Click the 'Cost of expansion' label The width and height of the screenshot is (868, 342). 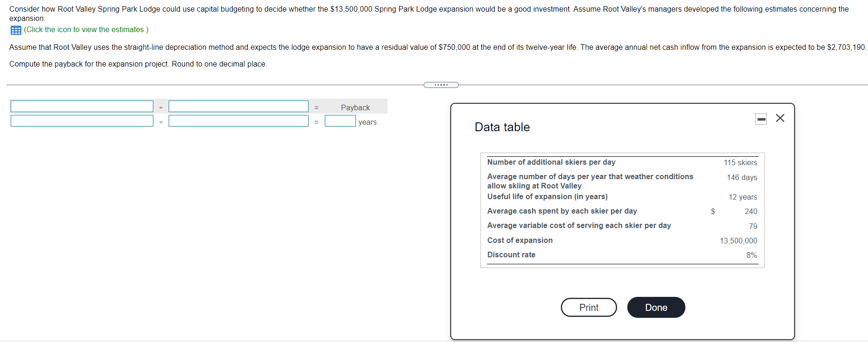(520, 241)
